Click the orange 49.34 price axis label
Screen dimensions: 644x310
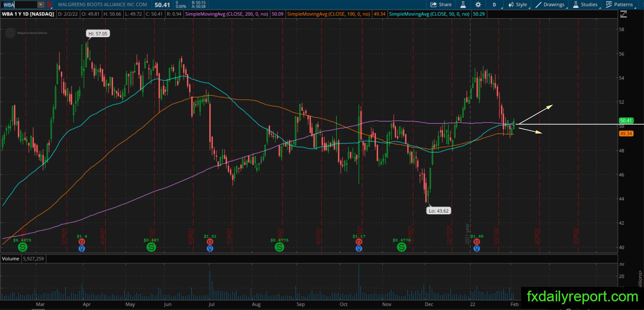(626, 133)
